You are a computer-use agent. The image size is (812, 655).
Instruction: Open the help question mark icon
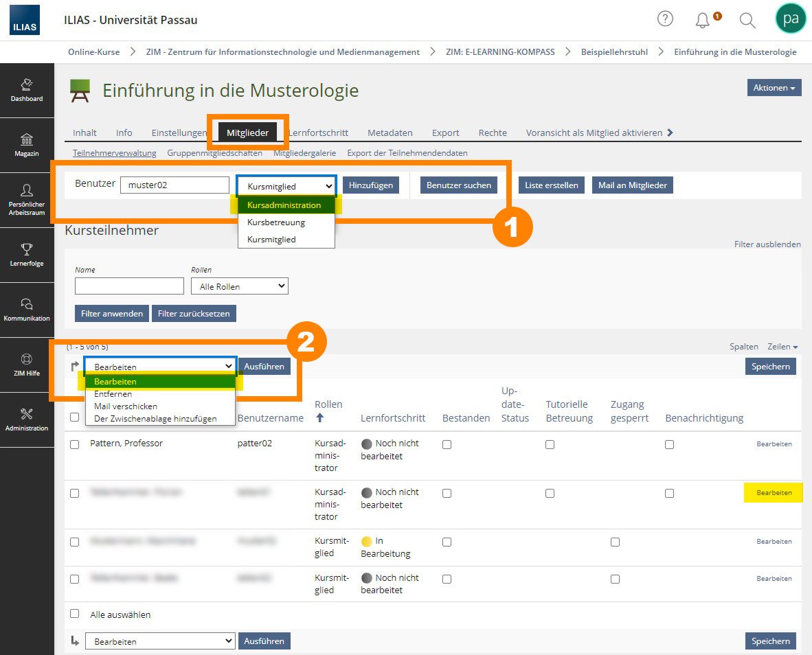click(665, 19)
